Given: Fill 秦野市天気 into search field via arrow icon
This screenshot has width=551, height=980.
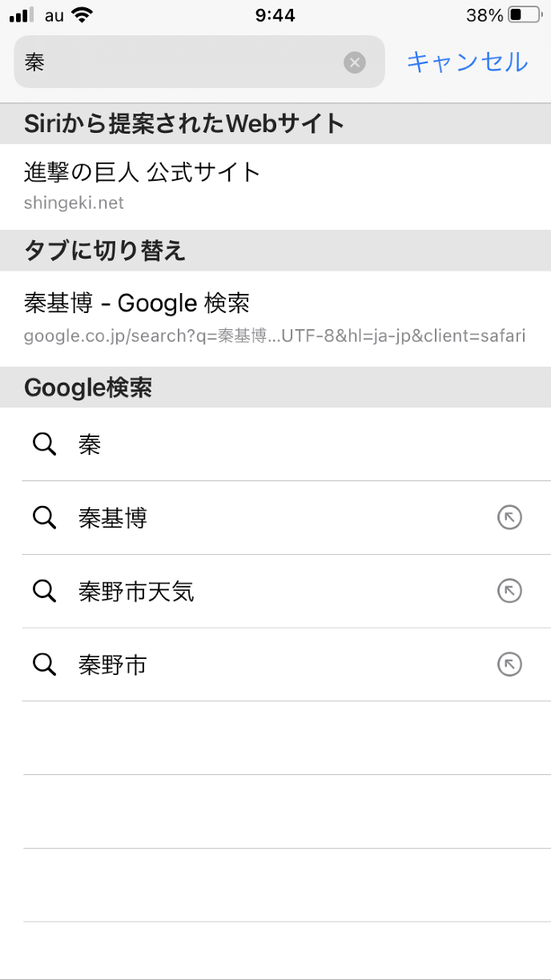Looking at the screenshot, I should point(509,592).
